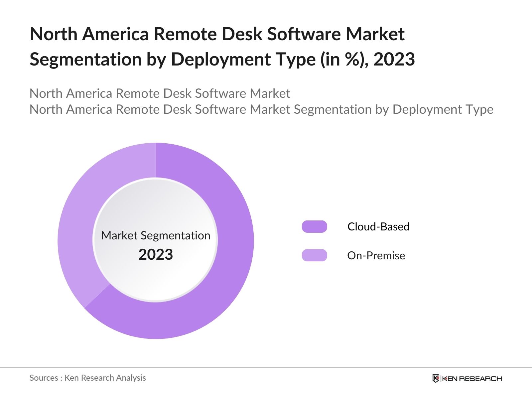
Task: Click the word 'Sources' in the footer
Action: [44, 378]
